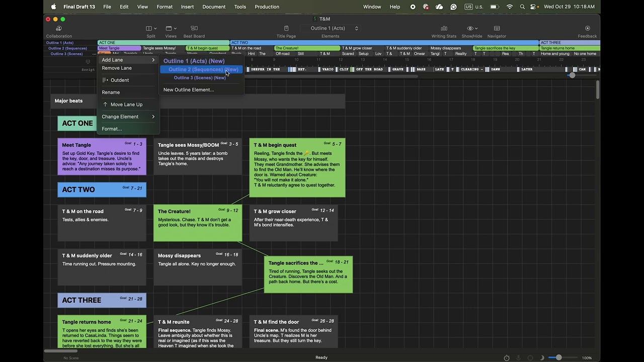The height and width of the screenshot is (362, 644).
Task: Click the script notes speech bubble icon
Action: 88,62
